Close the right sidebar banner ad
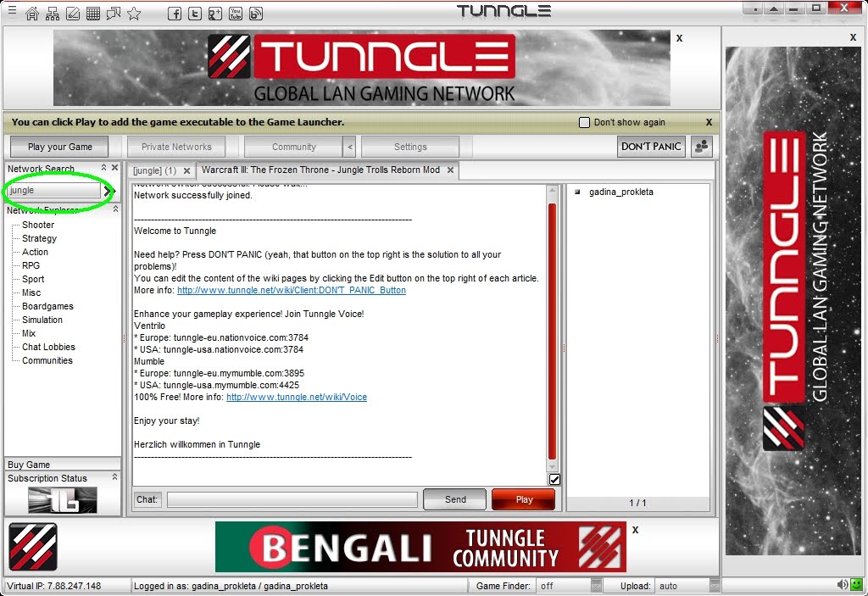 coord(853,37)
